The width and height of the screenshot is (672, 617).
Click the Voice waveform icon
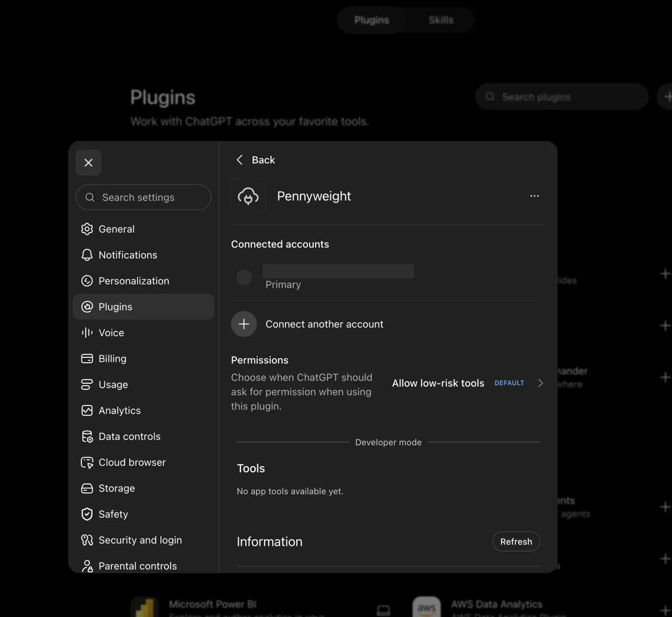tap(87, 333)
